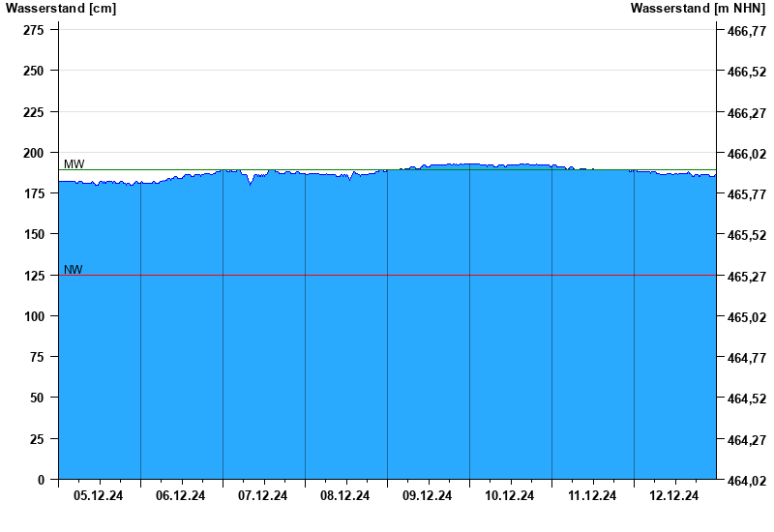This screenshot has height=532, width=774.
Task: Select the NW line label
Action: (74, 270)
